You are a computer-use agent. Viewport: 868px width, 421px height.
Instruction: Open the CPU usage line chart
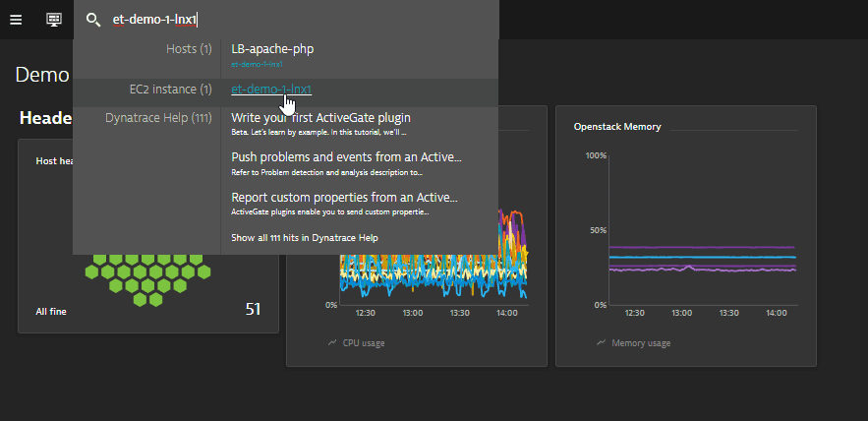click(x=434, y=258)
